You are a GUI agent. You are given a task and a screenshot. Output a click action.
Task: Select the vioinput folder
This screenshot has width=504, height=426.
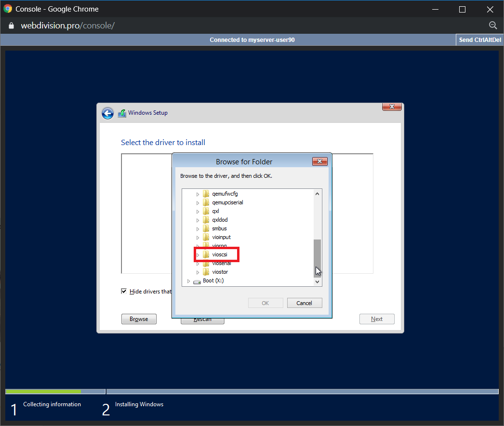(x=221, y=237)
